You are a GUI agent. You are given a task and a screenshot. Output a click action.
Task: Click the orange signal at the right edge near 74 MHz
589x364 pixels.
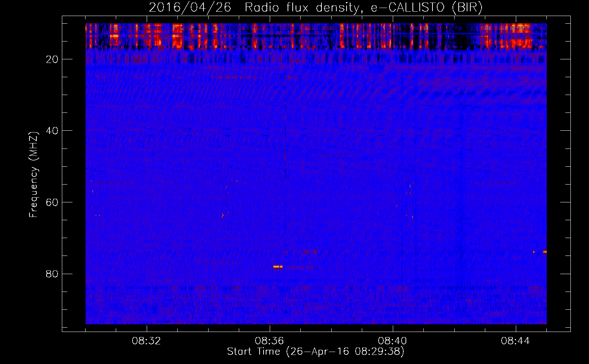545,252
